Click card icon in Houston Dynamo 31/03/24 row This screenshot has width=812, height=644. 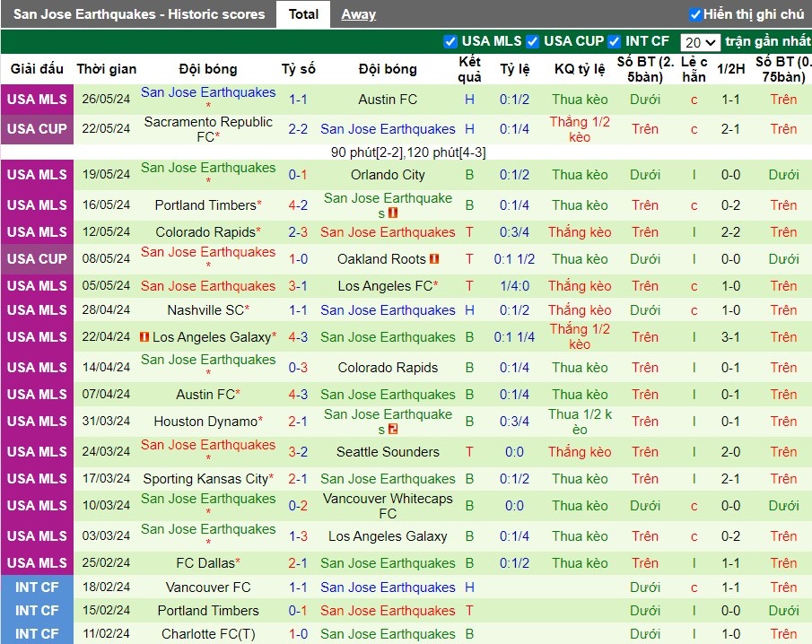(x=393, y=429)
